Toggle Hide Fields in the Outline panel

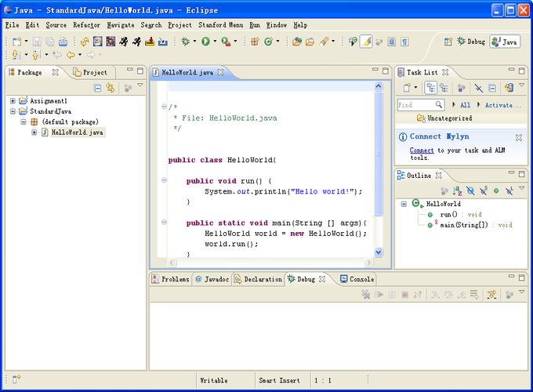470,191
